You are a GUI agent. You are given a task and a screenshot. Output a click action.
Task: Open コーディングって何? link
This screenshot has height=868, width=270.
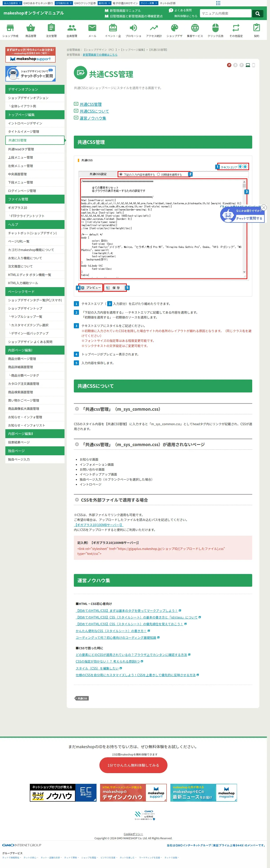116,638
